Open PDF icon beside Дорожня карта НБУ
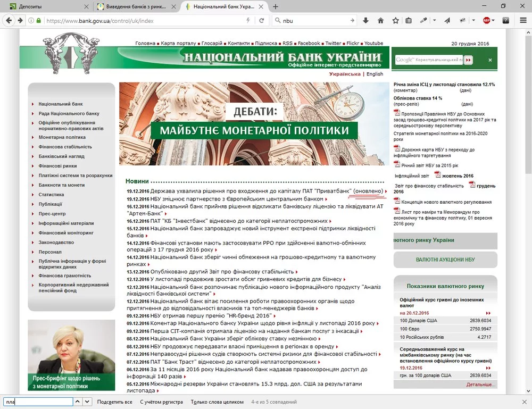Image resolution: width=532 pixels, height=409 pixels. click(397, 148)
